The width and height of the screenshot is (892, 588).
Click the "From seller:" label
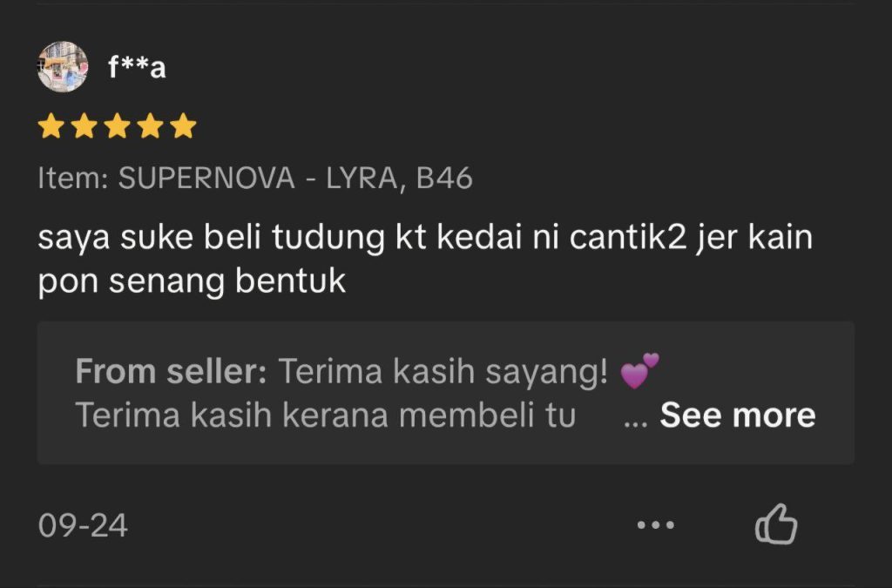(x=171, y=373)
